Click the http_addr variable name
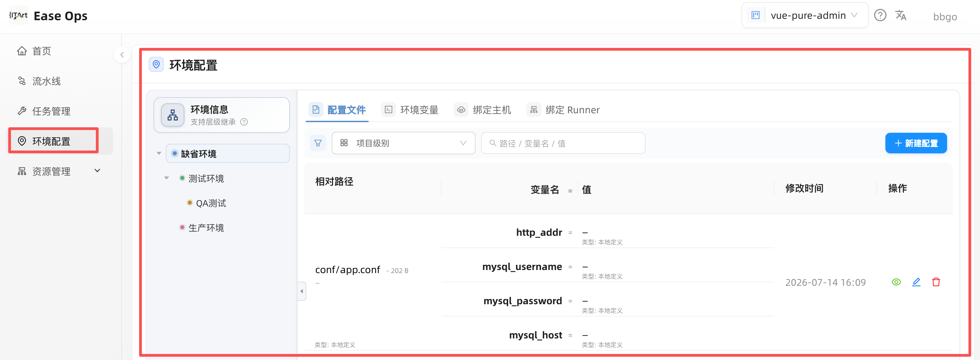The image size is (980, 360). click(x=539, y=232)
